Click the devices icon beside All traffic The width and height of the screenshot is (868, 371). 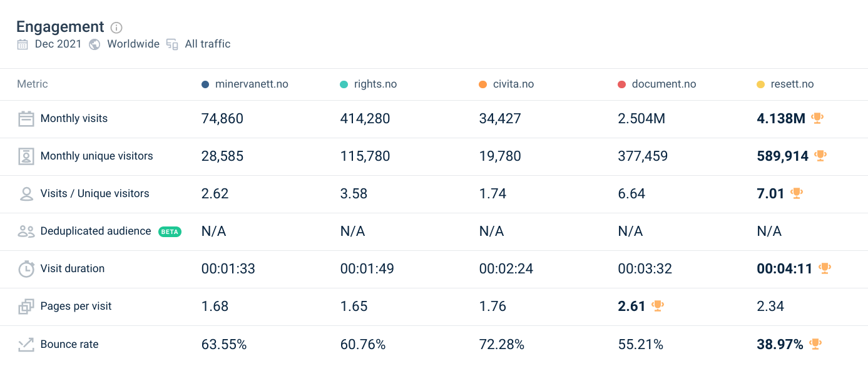(172, 44)
